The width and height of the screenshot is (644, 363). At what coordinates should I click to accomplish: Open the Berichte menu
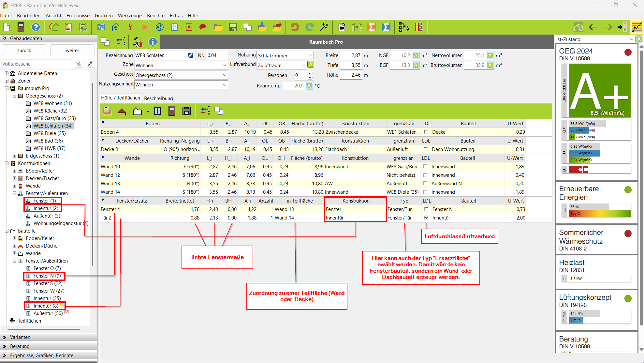pyautogui.click(x=155, y=15)
